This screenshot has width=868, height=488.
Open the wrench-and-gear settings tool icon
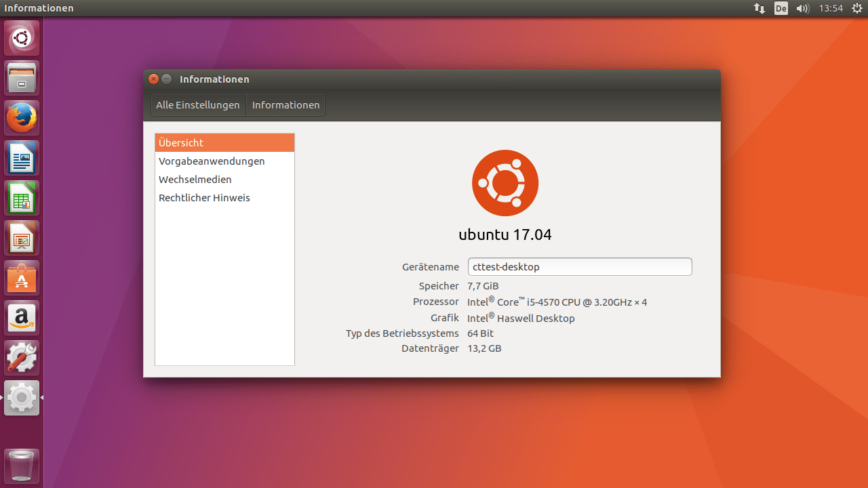click(x=22, y=358)
